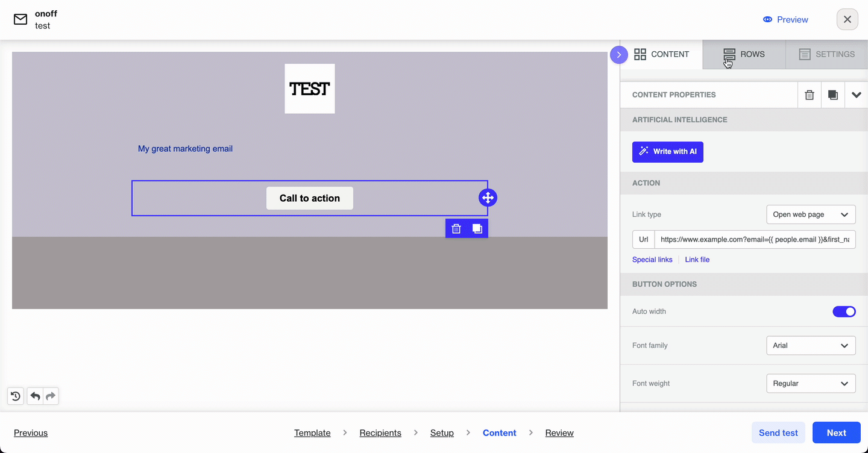Open the Font weight dropdown
Viewport: 868px width, 453px height.
pyautogui.click(x=811, y=383)
